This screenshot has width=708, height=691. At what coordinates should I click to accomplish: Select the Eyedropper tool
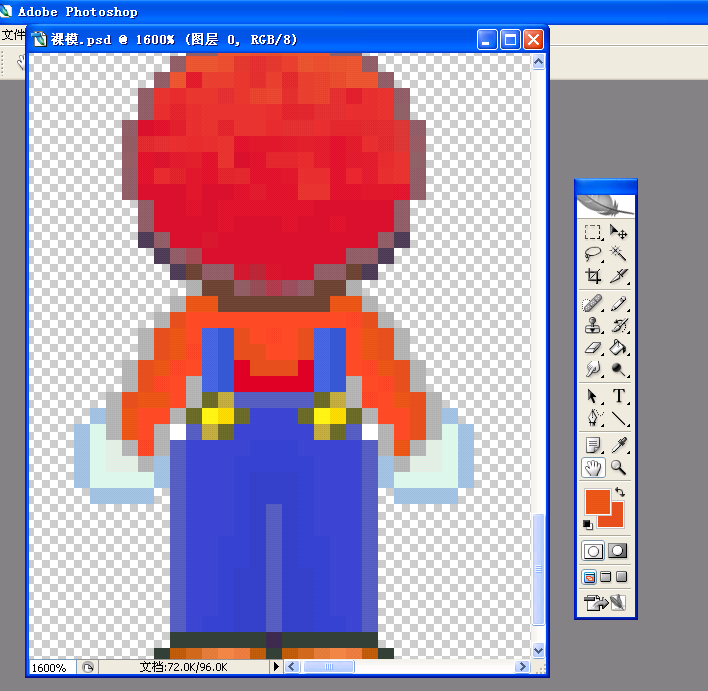click(x=618, y=445)
